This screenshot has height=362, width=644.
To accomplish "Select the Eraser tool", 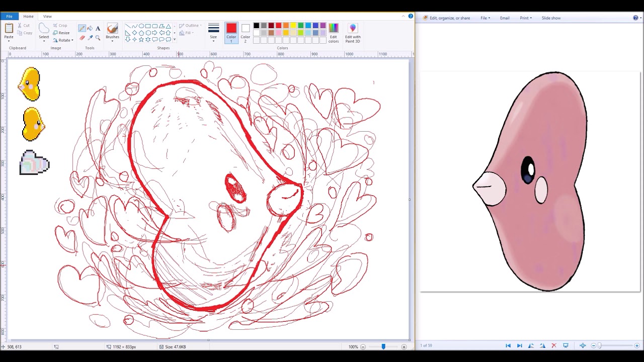I will coord(82,38).
